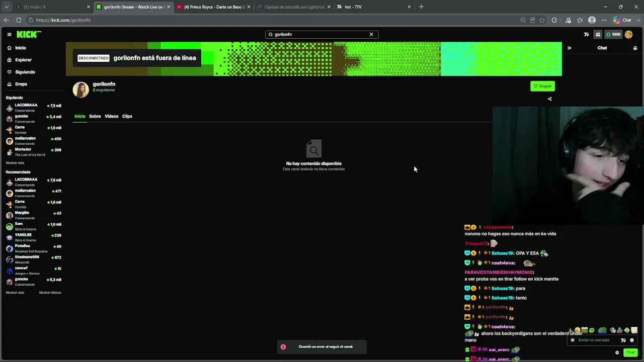Switch to the Clips tab
Image resolution: width=644 pixels, height=362 pixels.
127,116
